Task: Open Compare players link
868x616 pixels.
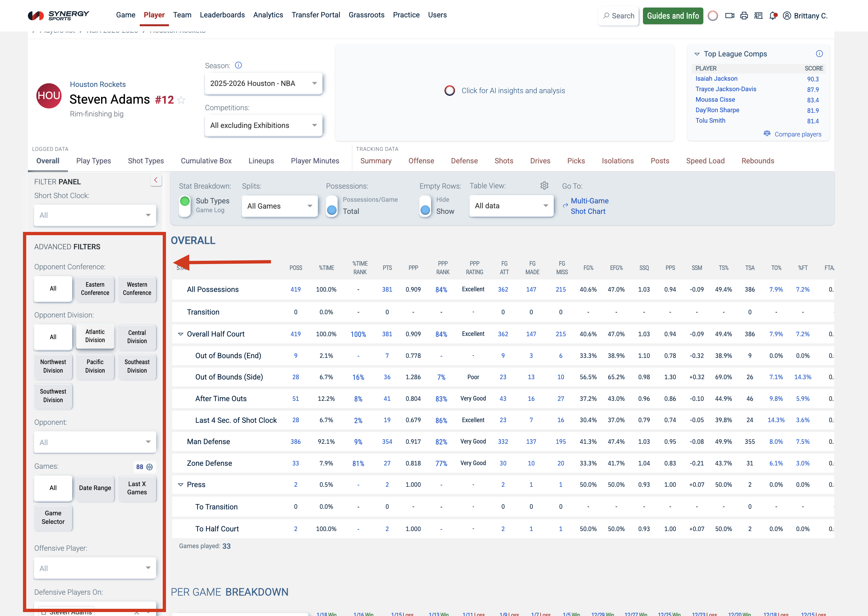Action: point(798,134)
